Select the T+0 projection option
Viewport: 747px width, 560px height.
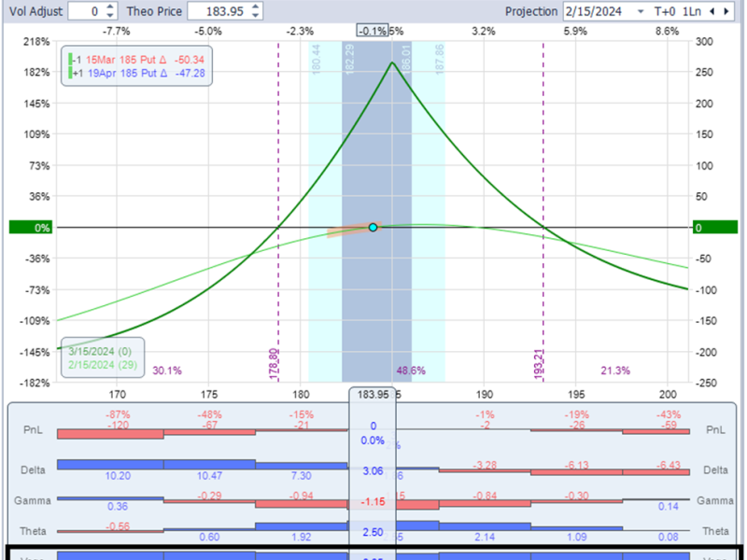[x=666, y=11]
